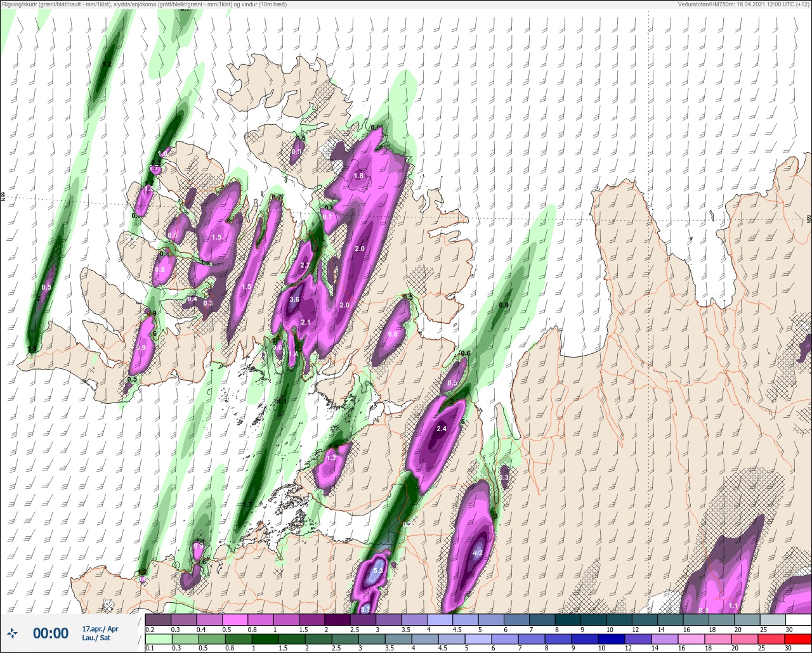812x653 pixels.
Task: Select the palest green 0.1 swatch in lower legend
Action: pos(158,640)
